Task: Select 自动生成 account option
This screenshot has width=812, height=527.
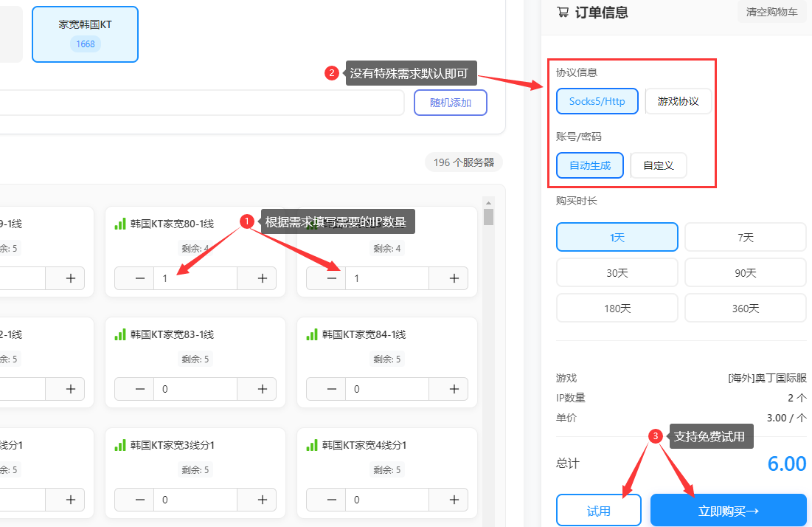Action: [590, 166]
